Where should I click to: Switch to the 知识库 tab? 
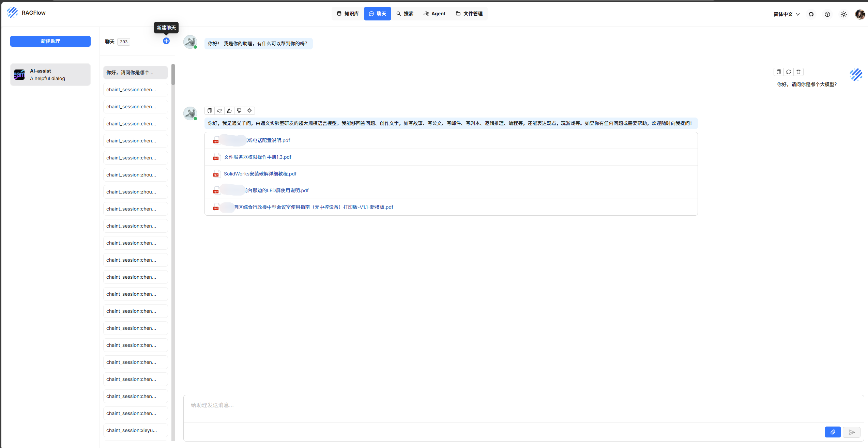click(348, 14)
